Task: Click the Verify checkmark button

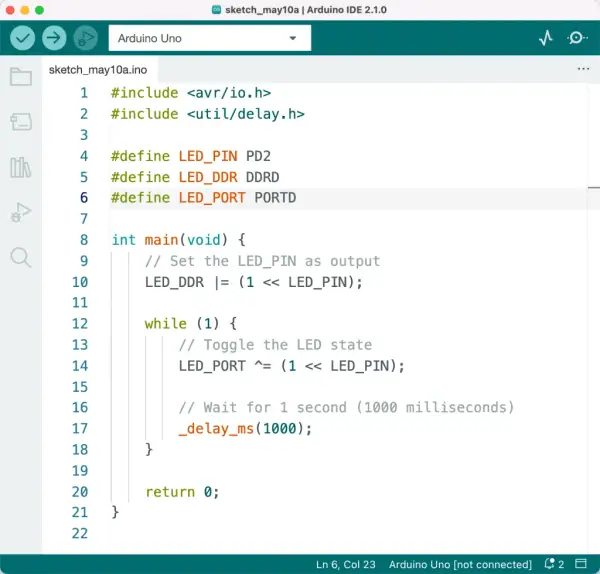Action: pyautogui.click(x=23, y=38)
